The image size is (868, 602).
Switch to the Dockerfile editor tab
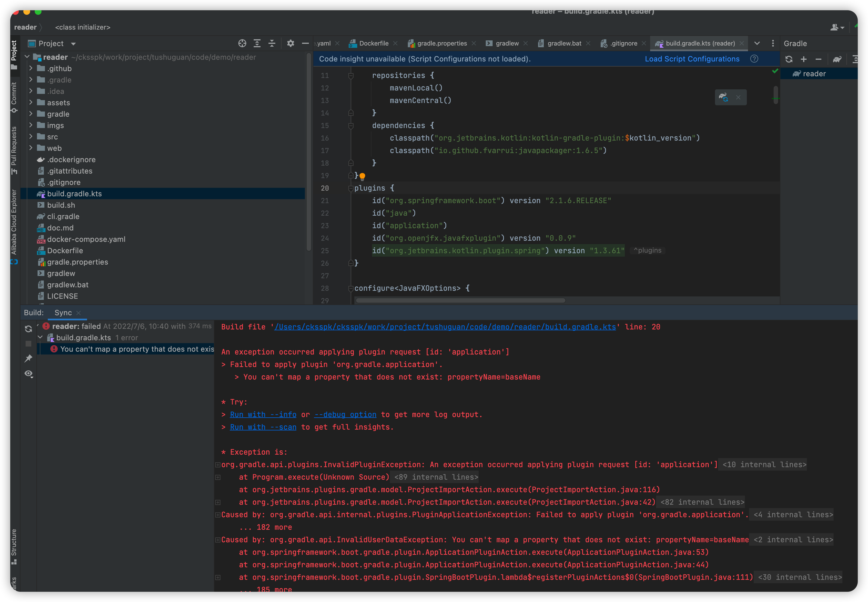point(373,43)
